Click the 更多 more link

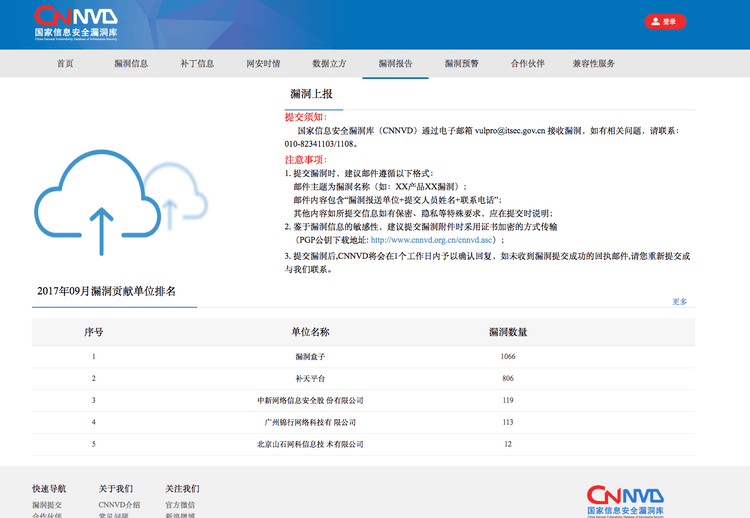pos(679,302)
